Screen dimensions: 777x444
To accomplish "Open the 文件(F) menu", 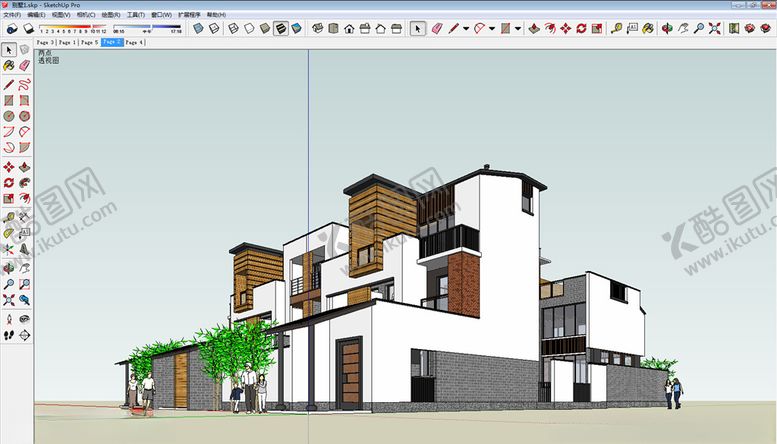I will coord(12,15).
